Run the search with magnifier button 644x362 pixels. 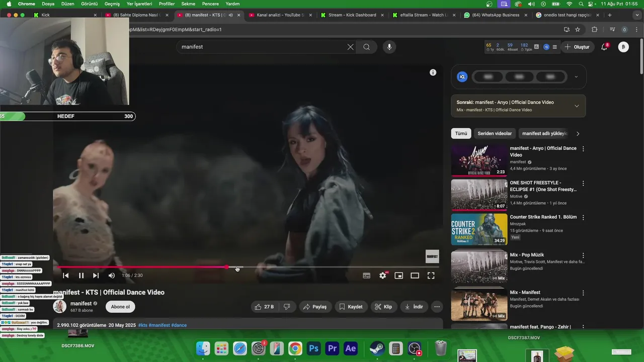tap(366, 47)
